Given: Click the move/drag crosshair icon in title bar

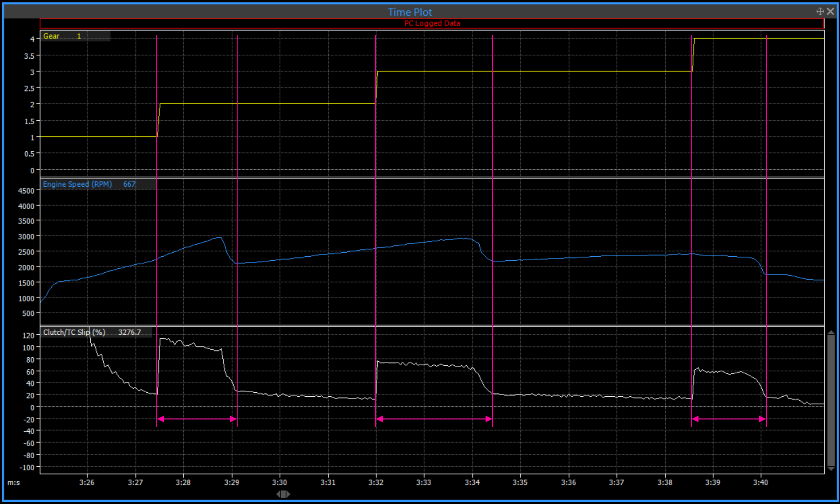Looking at the screenshot, I should [x=820, y=12].
